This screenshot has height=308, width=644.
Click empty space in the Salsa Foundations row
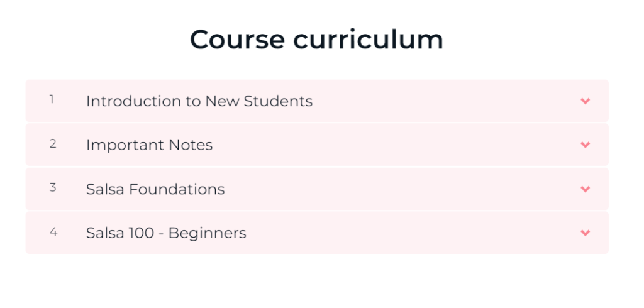click(x=402, y=189)
